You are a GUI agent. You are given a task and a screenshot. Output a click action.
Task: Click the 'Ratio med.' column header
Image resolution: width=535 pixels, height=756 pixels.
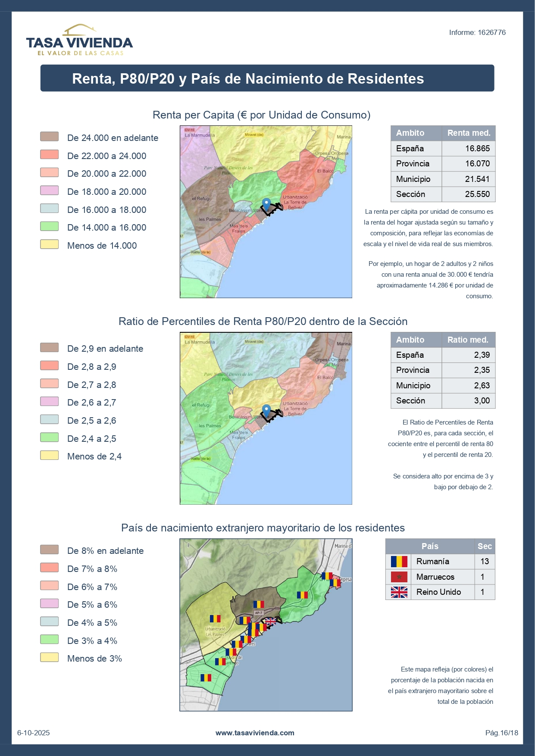pos(468,340)
